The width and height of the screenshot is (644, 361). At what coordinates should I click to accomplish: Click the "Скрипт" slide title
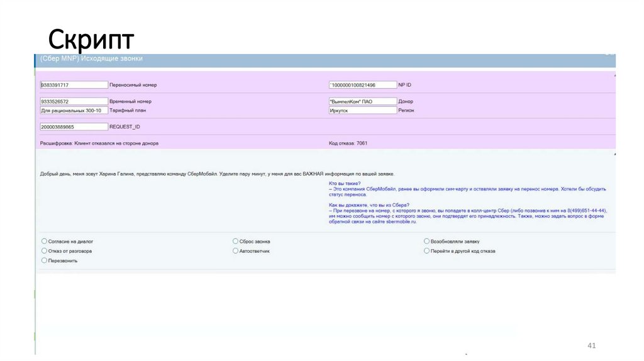point(91,40)
